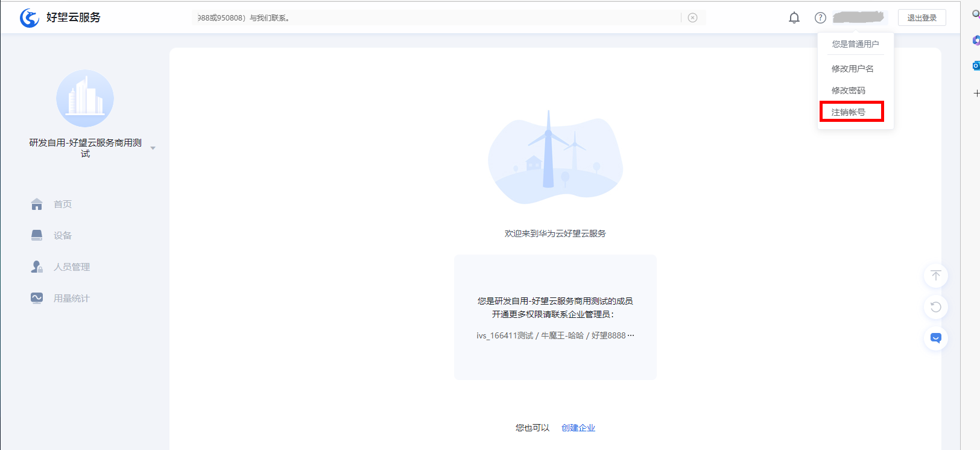Open the notification bell icon
Image resolution: width=980 pixels, height=450 pixels.
pos(794,18)
